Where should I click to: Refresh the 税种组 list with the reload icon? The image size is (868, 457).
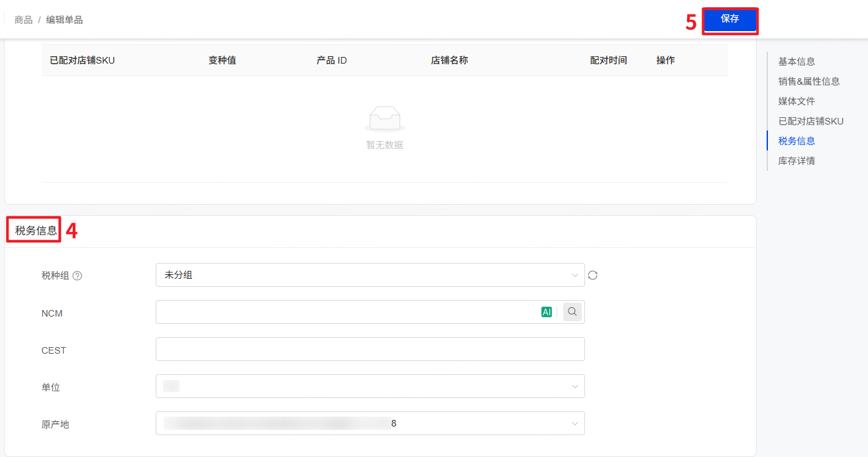click(x=593, y=276)
